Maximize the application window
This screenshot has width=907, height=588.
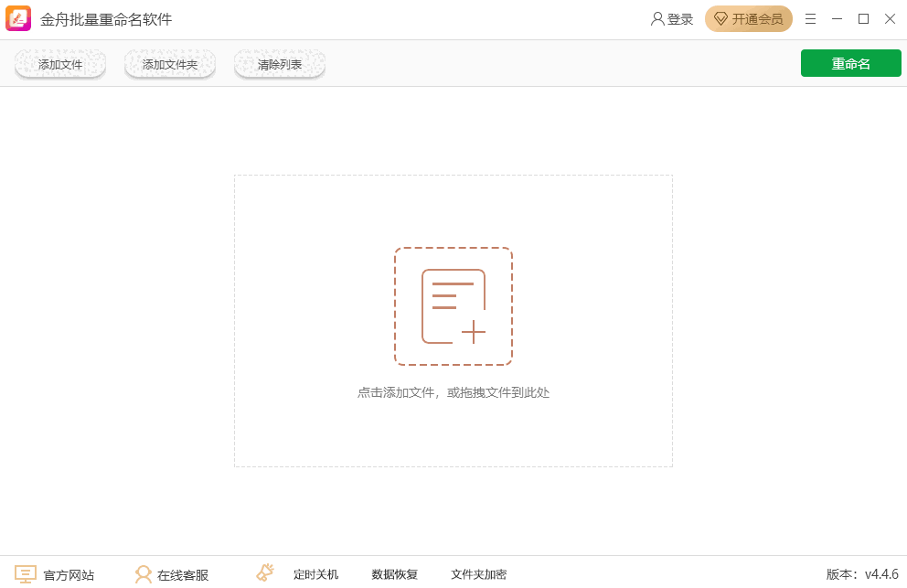(863, 19)
